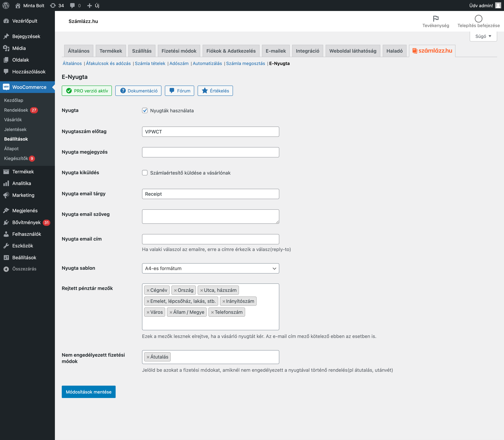Open the WordPress logo menu
This screenshot has height=440, width=504.
[6, 5]
